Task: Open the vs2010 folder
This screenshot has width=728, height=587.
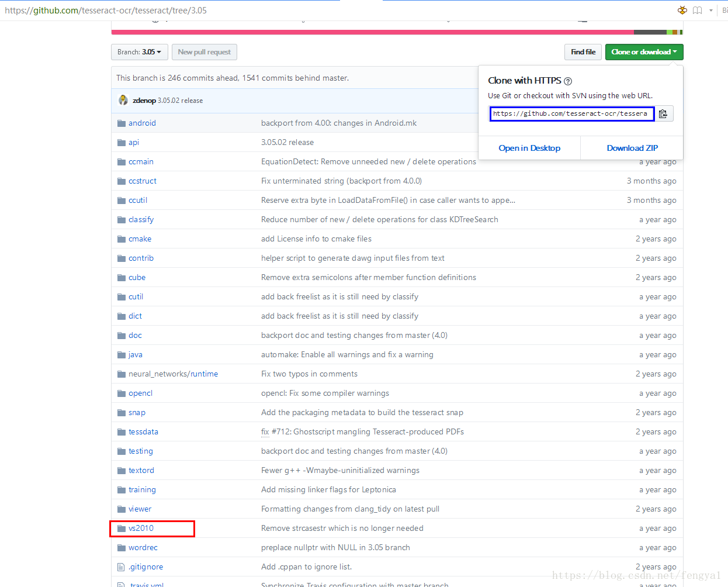Action: (x=141, y=529)
